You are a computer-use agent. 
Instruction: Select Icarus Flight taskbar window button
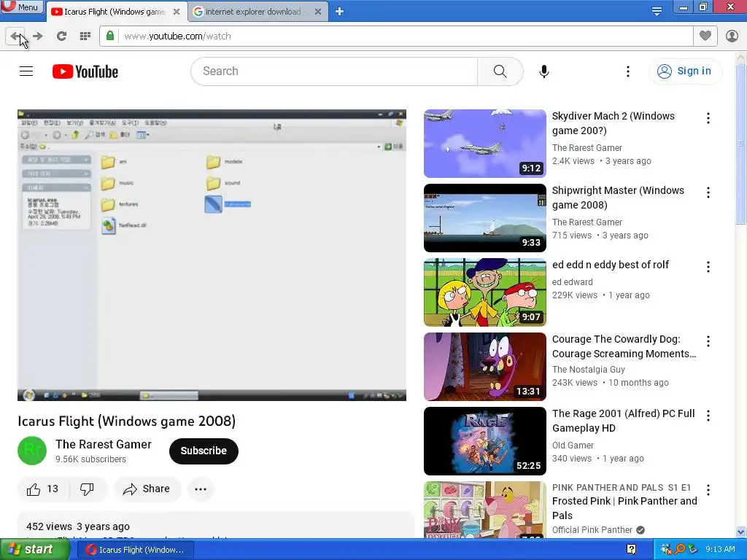pyautogui.click(x=135, y=550)
